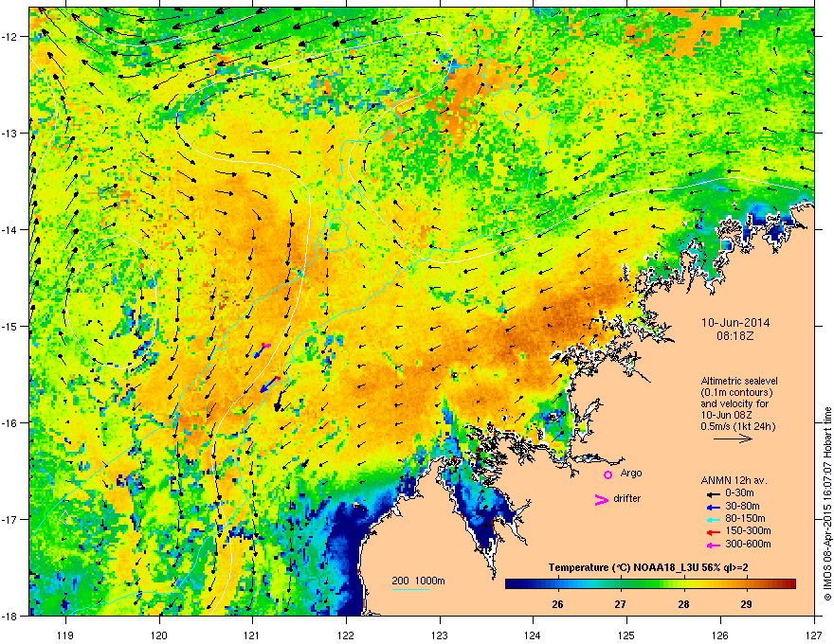This screenshot has height=644, width=834.
Task: Click the '150-300m' depth label
Action: click(748, 531)
